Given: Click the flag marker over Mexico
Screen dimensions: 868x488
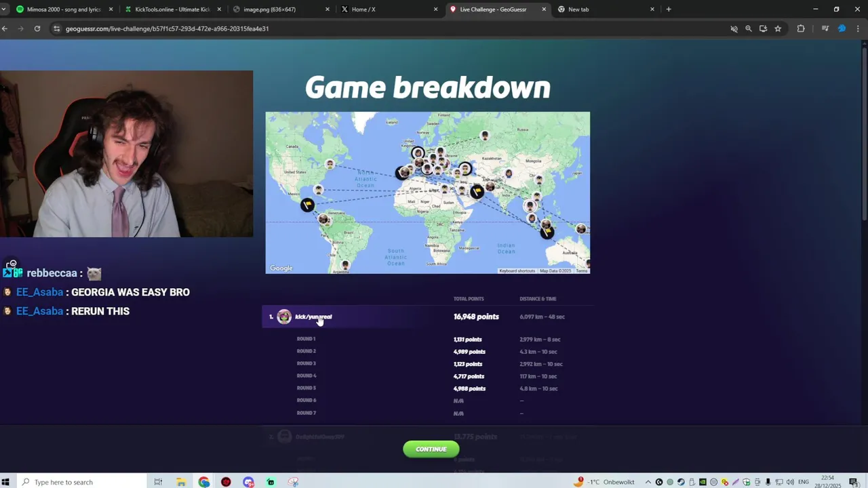Looking at the screenshot, I should click(307, 204).
